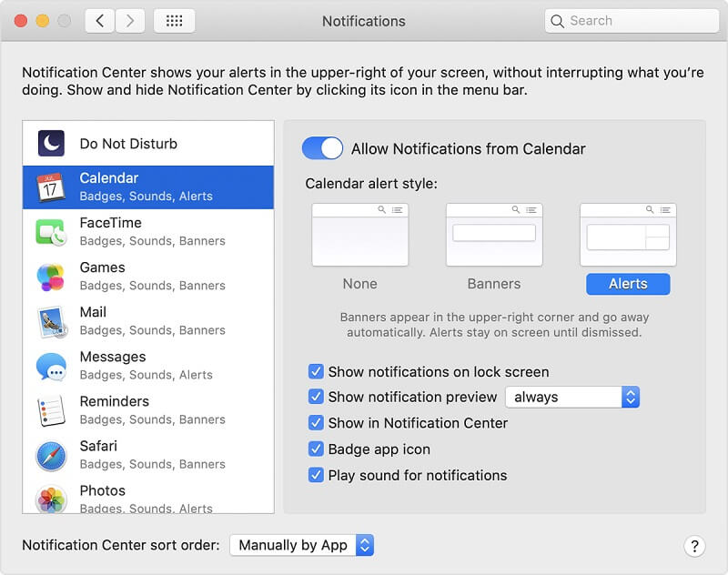Uncheck Show notifications on lock screen
Viewport: 728px width, 575px height.
(x=316, y=371)
